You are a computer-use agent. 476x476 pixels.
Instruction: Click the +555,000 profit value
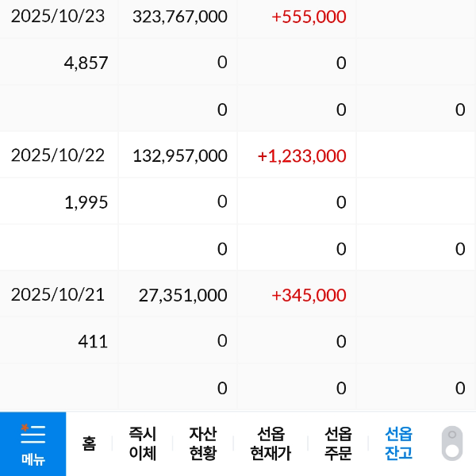[x=309, y=17]
